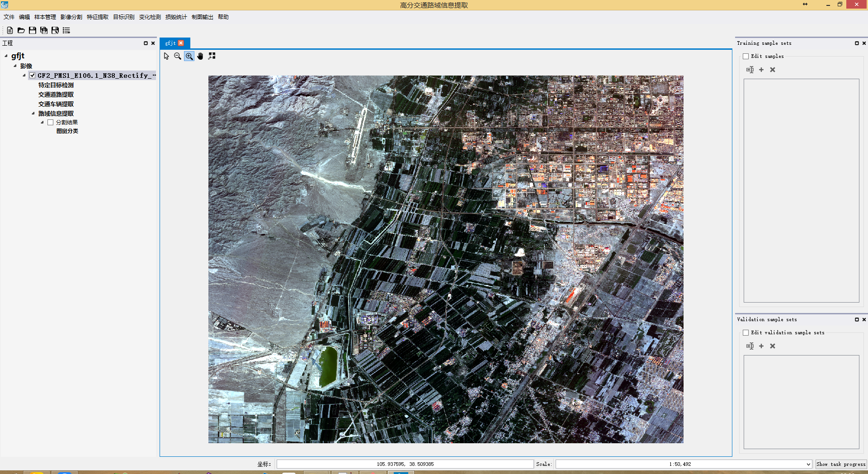Click the 坐标 coordinate field
Viewport: 868px width, 474px height.
point(405,464)
